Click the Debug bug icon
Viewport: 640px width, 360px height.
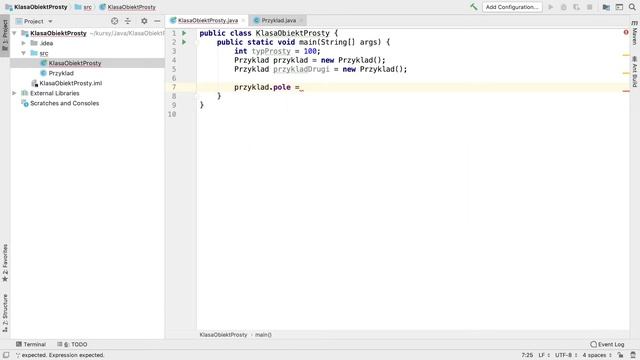pos(564,7)
